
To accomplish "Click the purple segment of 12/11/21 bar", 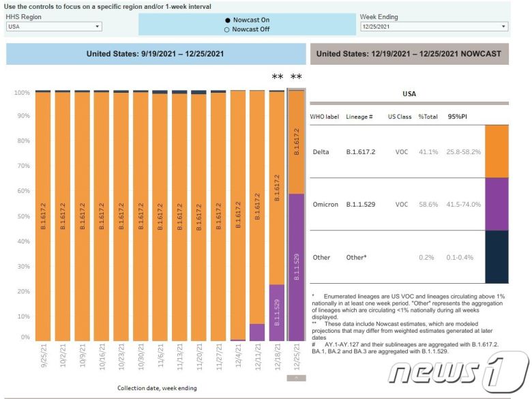I will point(257,332).
